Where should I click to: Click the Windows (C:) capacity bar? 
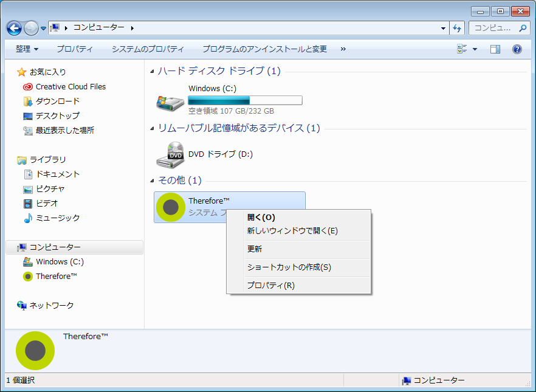(245, 100)
